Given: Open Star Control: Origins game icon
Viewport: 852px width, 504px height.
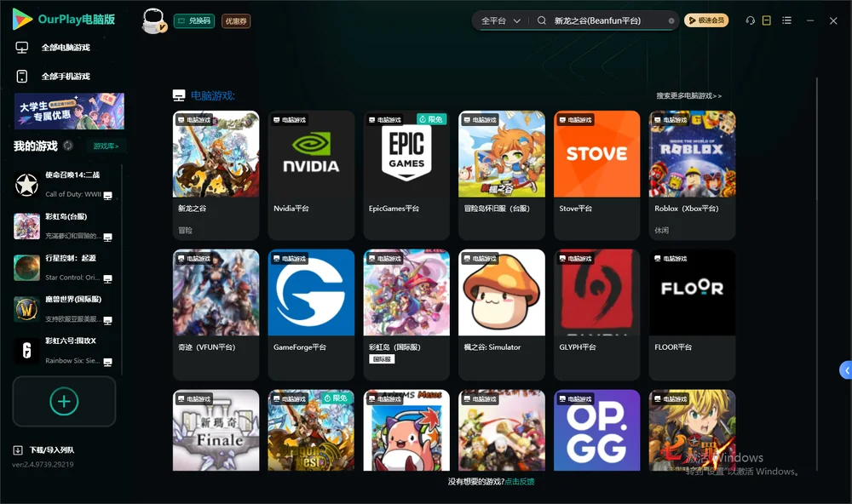Looking at the screenshot, I should 26,267.
